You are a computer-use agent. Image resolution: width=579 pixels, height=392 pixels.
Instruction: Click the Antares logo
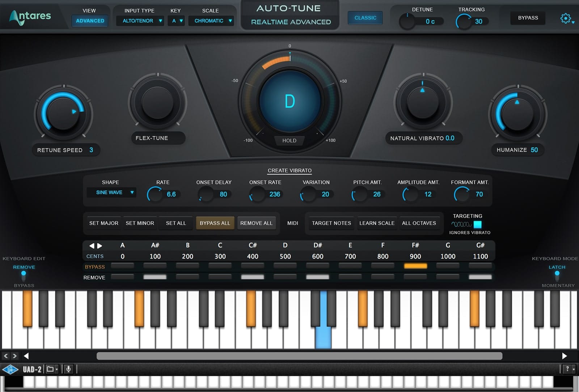click(x=30, y=17)
